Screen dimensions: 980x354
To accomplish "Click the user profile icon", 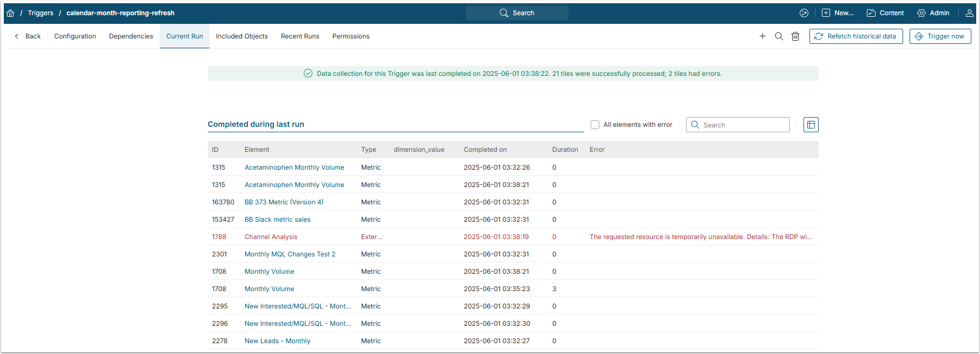I will [969, 13].
